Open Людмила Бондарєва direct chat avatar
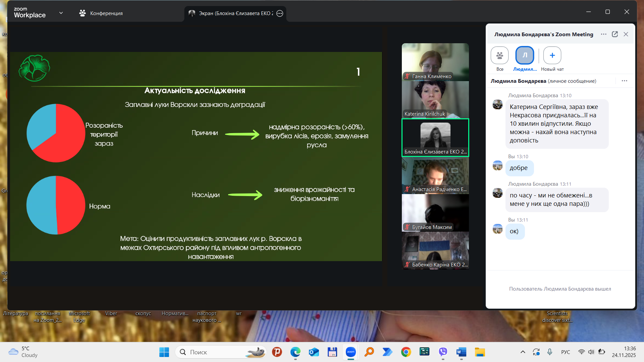Viewport: 644px width, 362px height. tap(525, 56)
